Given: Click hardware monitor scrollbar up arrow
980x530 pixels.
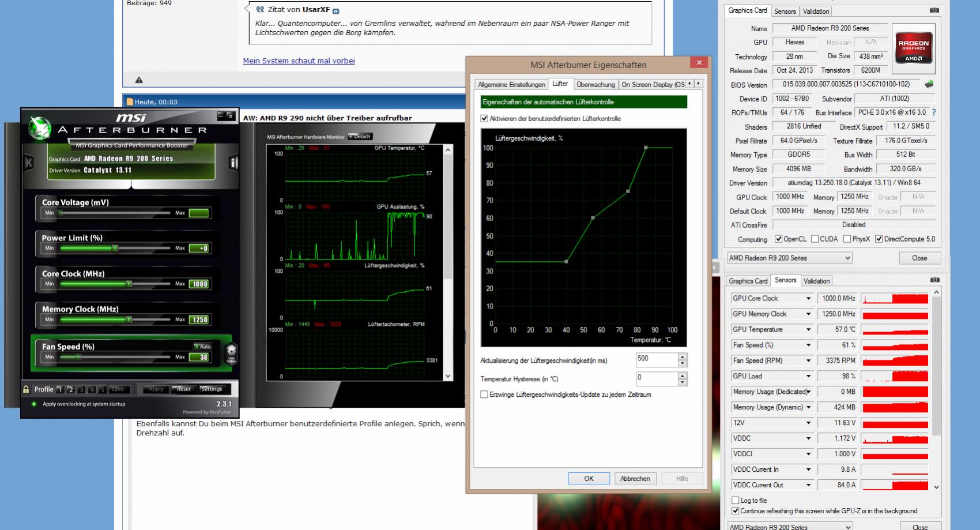Looking at the screenshot, I should coord(448,149).
